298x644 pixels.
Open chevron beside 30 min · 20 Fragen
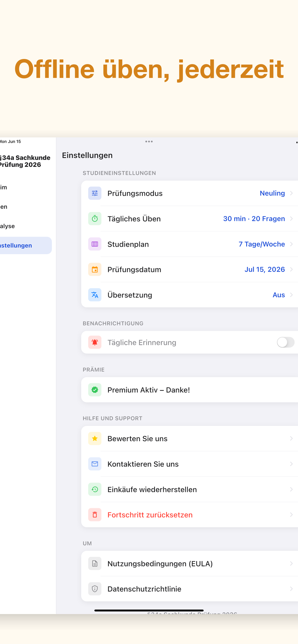[x=291, y=219]
